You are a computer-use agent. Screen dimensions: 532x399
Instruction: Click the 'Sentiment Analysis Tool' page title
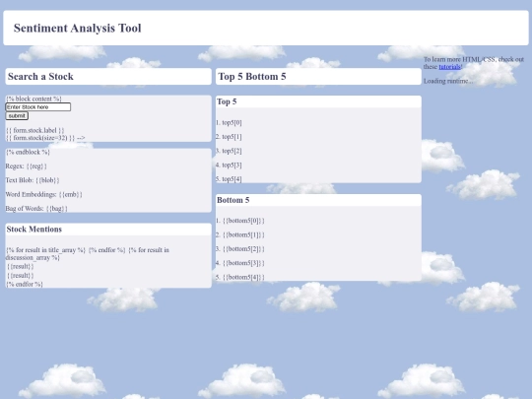[78, 28]
